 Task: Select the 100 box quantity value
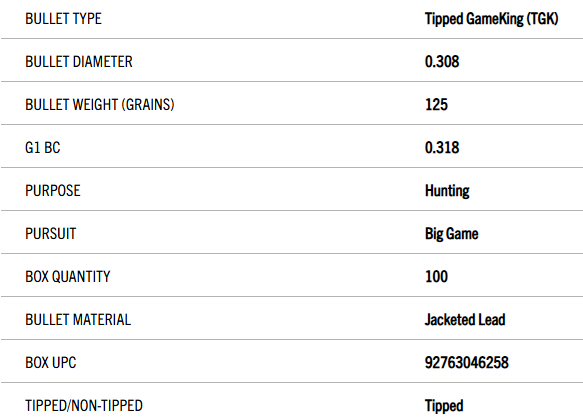click(x=436, y=277)
